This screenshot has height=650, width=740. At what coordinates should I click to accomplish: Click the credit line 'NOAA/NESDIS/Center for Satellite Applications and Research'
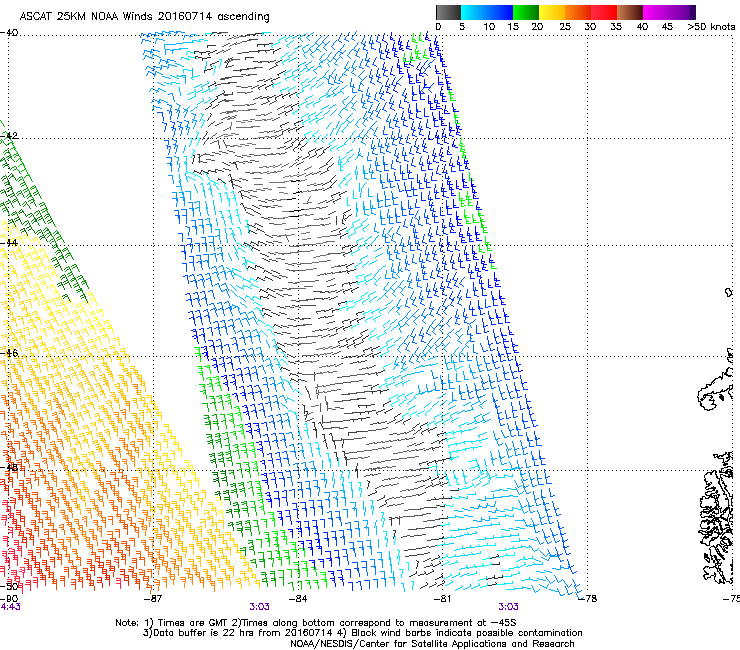[432, 644]
